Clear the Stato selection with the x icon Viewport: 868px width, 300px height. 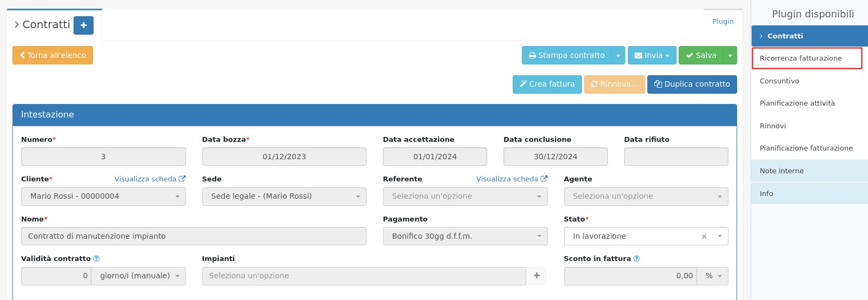click(x=704, y=236)
